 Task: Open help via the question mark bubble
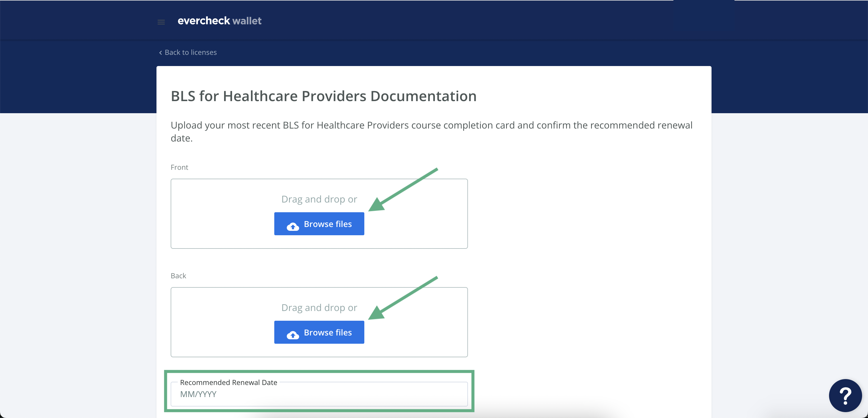[x=845, y=396]
